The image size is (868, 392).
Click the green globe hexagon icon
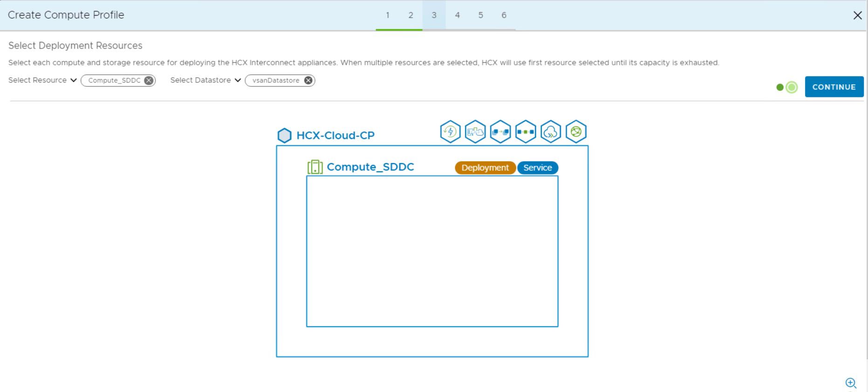pyautogui.click(x=576, y=132)
